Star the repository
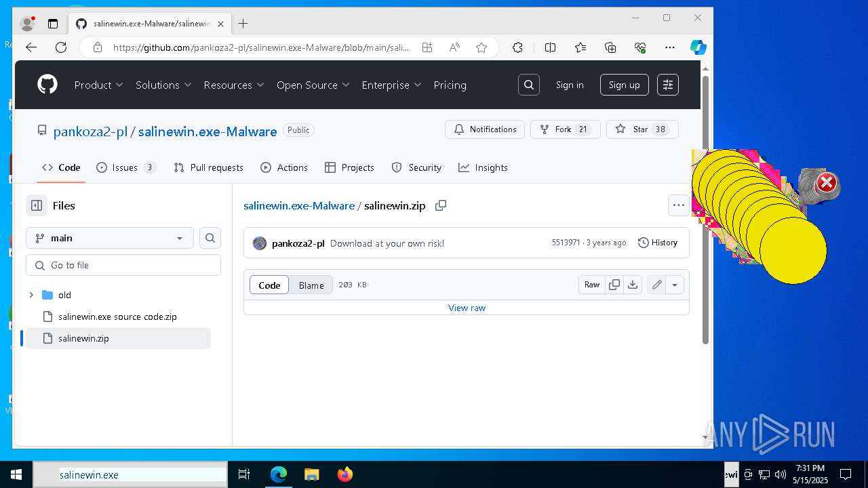Image resolution: width=868 pixels, height=488 pixels. pos(642,129)
